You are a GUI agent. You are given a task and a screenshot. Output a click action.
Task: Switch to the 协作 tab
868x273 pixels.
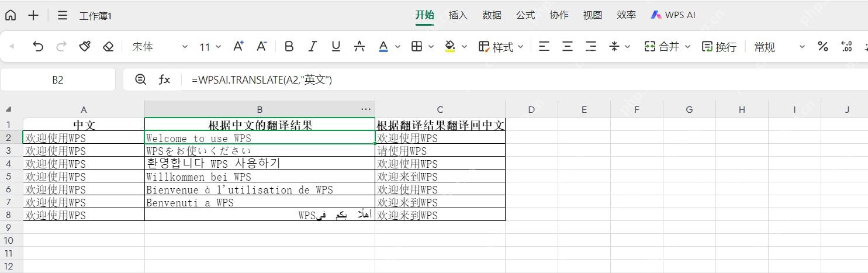click(x=559, y=15)
